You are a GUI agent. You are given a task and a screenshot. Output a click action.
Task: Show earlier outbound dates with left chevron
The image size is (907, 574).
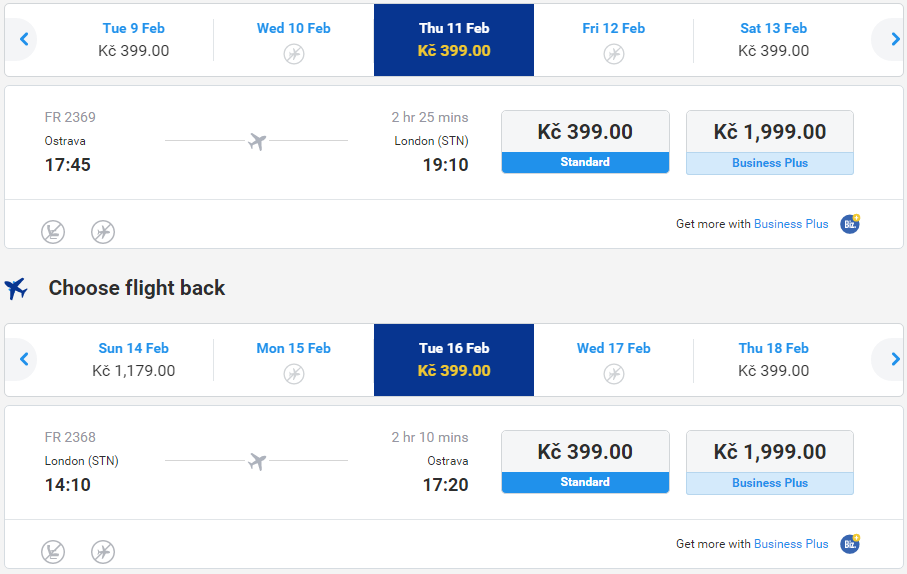(x=23, y=39)
